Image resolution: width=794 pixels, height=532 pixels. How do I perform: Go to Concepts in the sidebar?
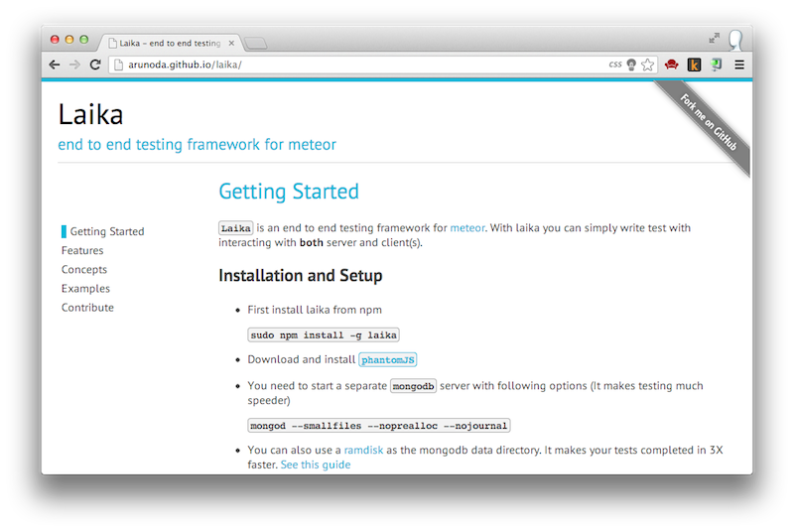[84, 269]
